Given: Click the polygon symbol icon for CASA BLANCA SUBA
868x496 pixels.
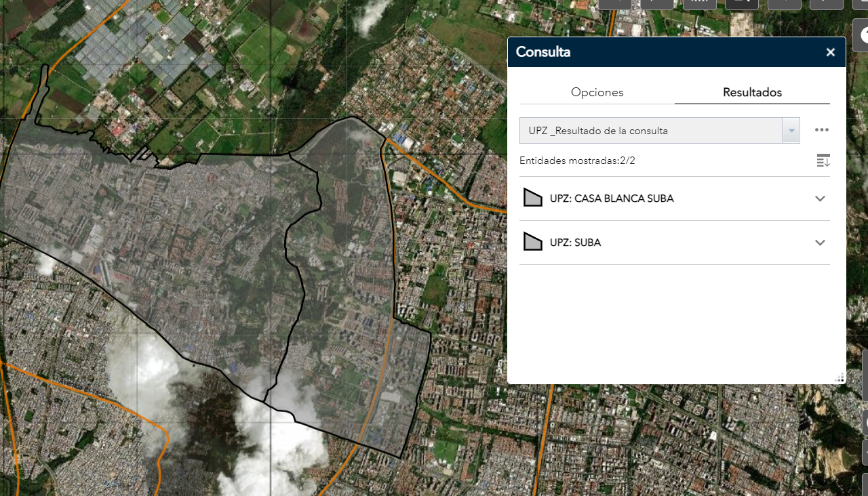Looking at the screenshot, I should 533,198.
